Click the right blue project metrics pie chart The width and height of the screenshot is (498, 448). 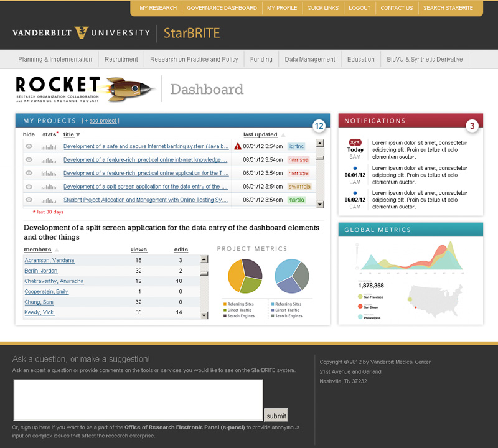point(291,276)
